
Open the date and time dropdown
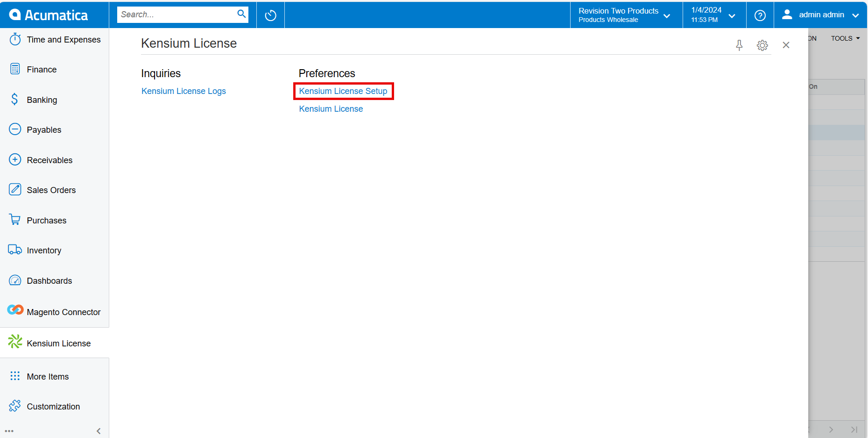(x=732, y=14)
